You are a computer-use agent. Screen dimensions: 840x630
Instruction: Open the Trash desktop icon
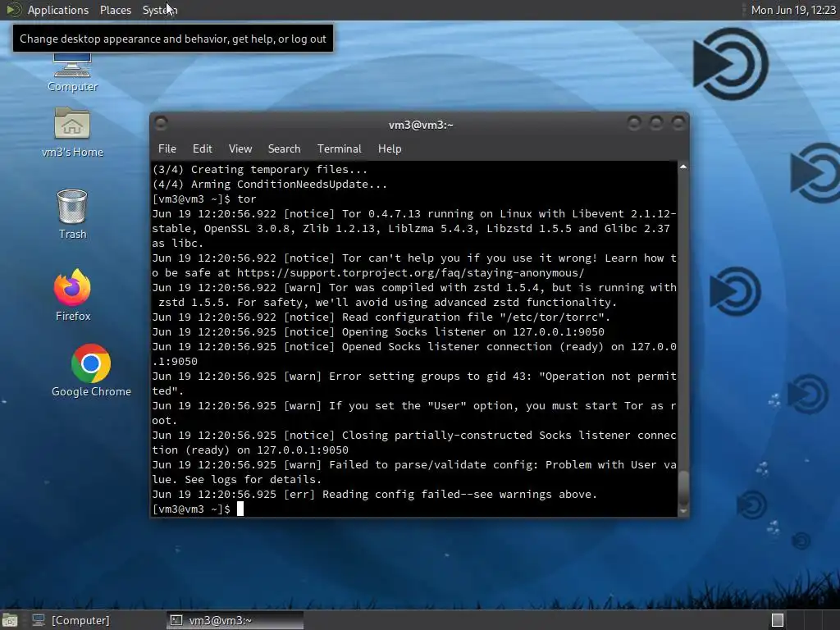[72, 214]
